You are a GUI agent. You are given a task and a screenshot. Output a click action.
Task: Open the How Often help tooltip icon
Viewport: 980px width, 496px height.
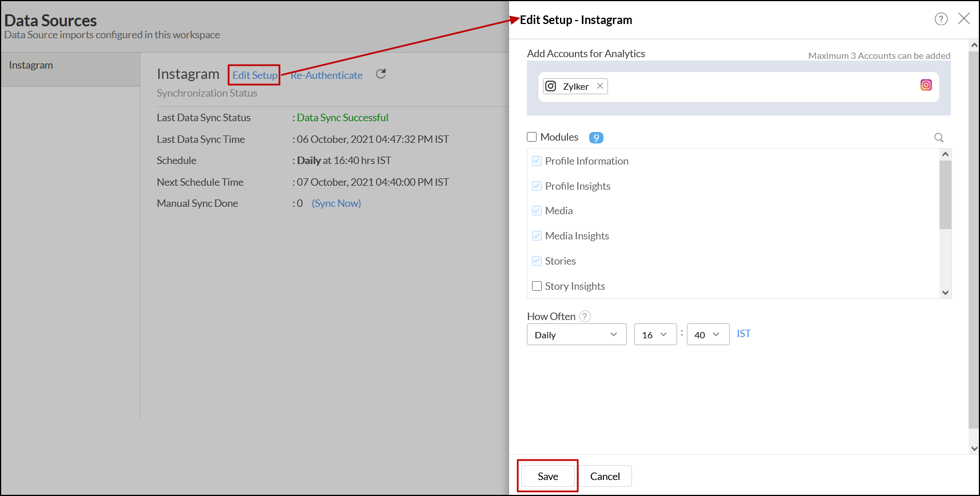[585, 317]
